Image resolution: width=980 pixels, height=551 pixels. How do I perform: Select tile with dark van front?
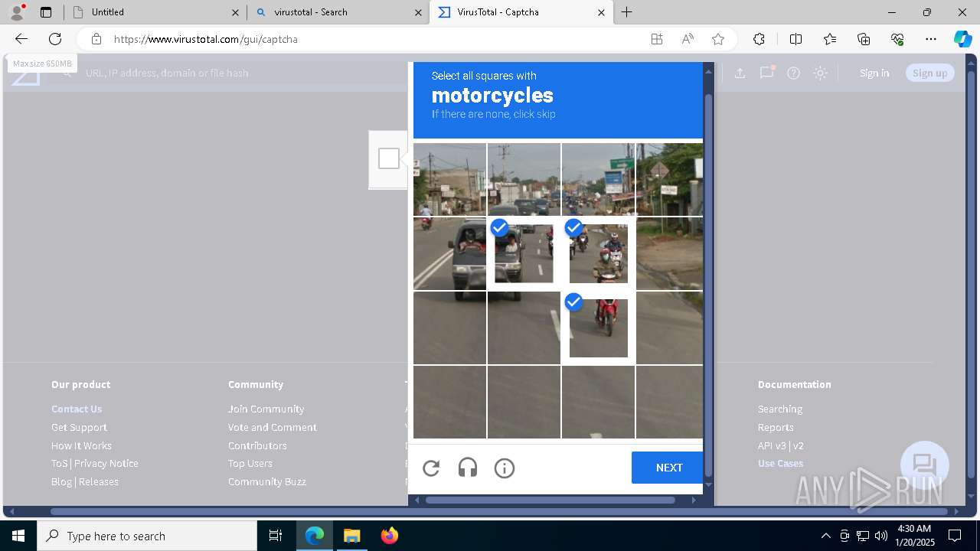449,253
